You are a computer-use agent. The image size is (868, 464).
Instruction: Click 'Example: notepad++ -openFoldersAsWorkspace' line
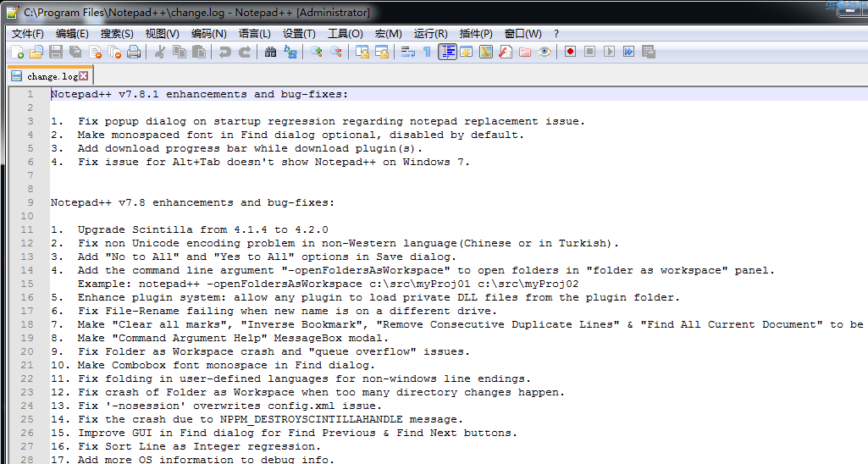(328, 284)
